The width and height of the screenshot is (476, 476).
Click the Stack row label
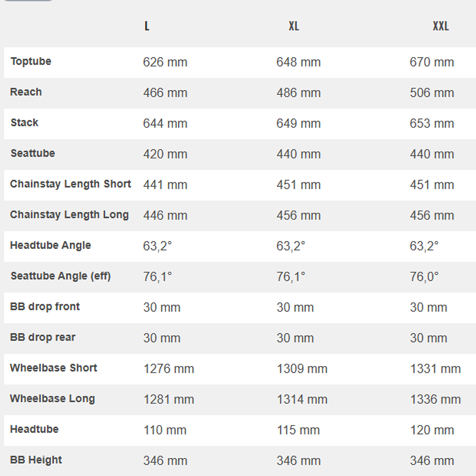24,123
